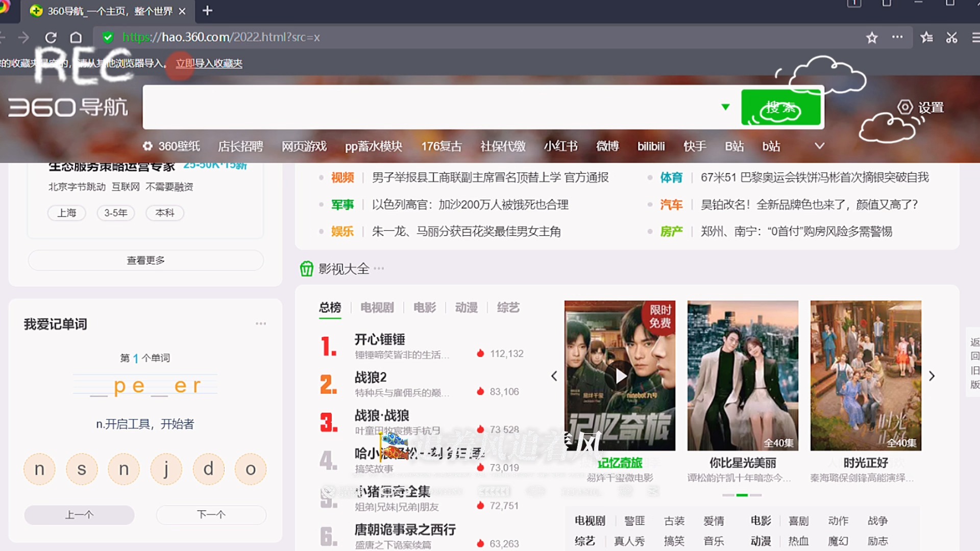Viewport: 980px width, 551px height.
Task: Click the 查看更多 button
Action: click(146, 260)
